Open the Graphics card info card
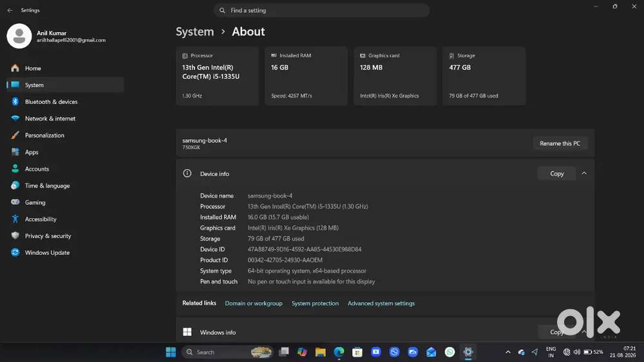This screenshot has height=362, width=644. 395,76
